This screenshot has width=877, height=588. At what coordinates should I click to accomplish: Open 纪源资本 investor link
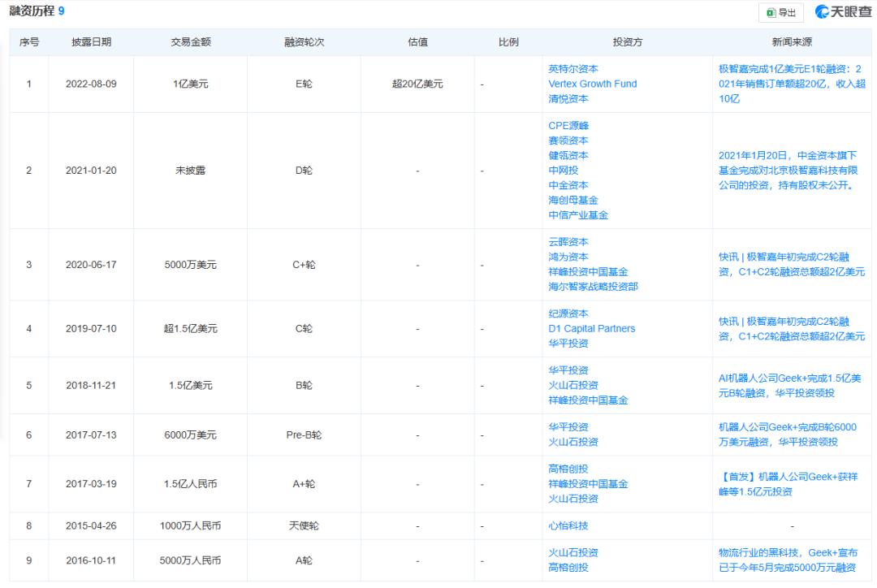[x=568, y=313]
